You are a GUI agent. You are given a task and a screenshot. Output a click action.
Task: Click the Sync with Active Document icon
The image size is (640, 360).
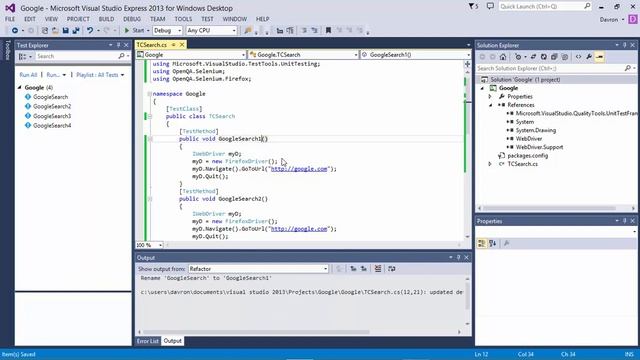(x=533, y=57)
